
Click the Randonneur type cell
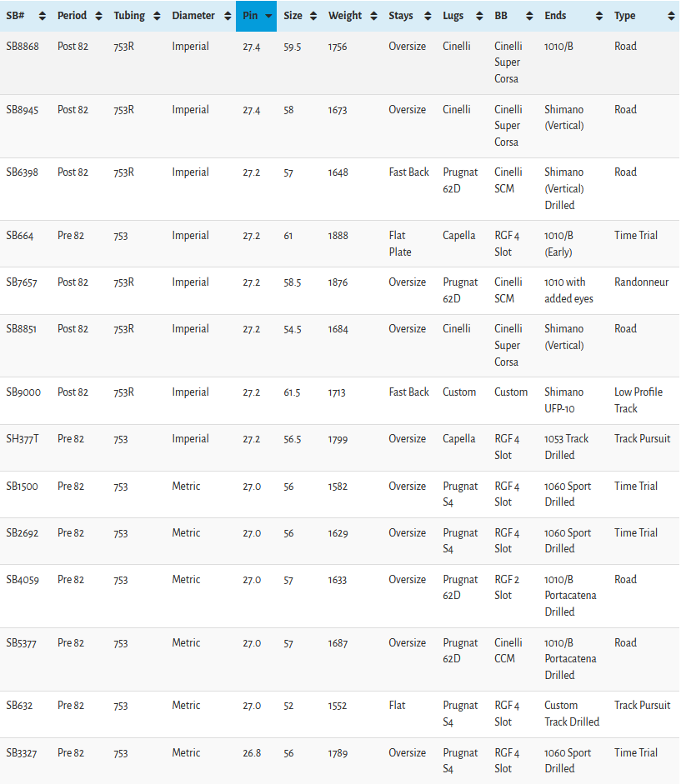[x=641, y=282]
